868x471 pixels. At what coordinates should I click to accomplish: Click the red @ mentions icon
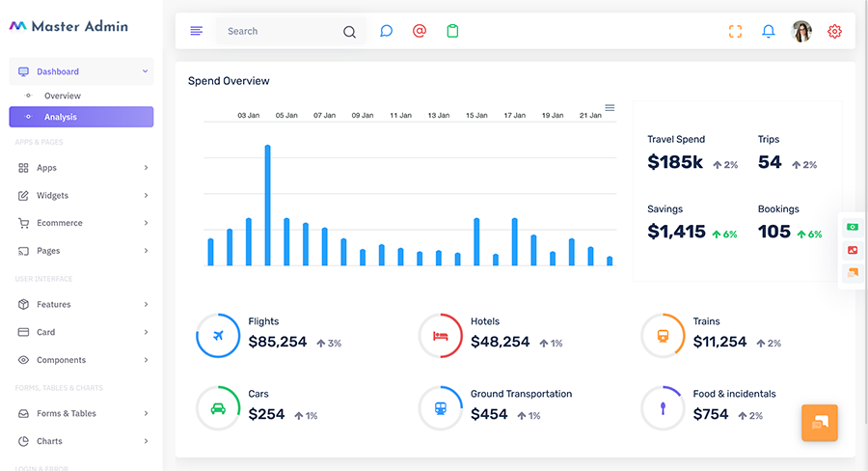420,31
